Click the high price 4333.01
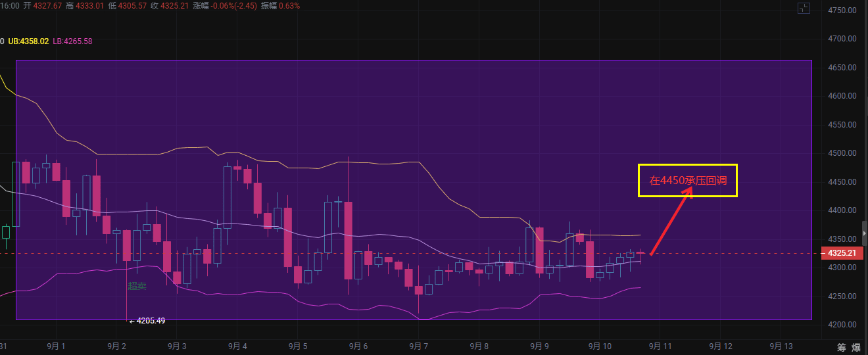This screenshot has height=355, width=868. pos(91,6)
